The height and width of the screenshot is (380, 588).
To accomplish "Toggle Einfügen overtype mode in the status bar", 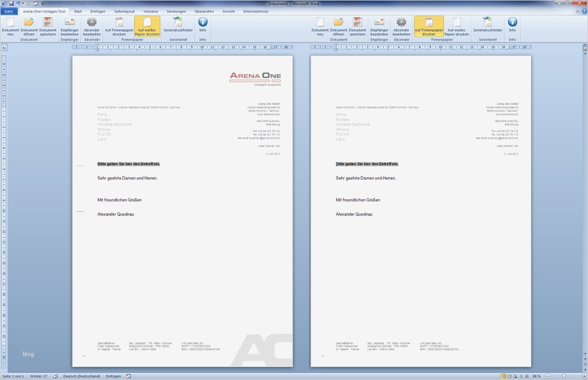I will pos(113,376).
